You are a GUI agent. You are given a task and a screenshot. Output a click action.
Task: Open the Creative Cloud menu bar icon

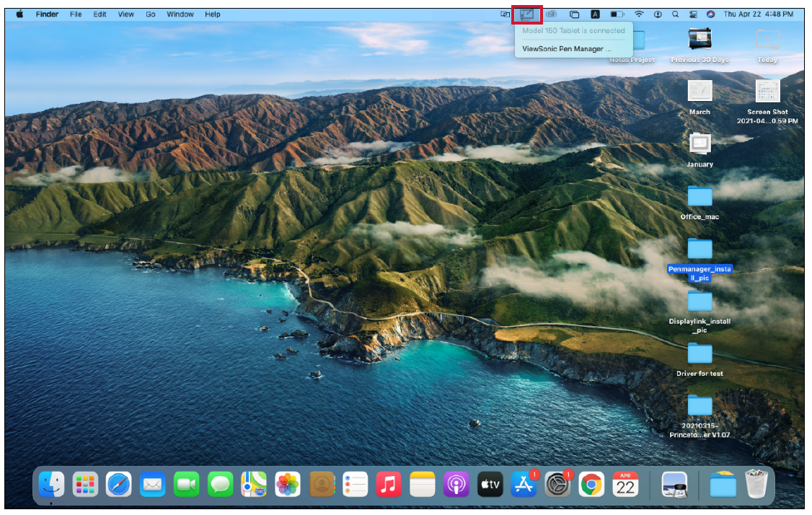[551, 14]
